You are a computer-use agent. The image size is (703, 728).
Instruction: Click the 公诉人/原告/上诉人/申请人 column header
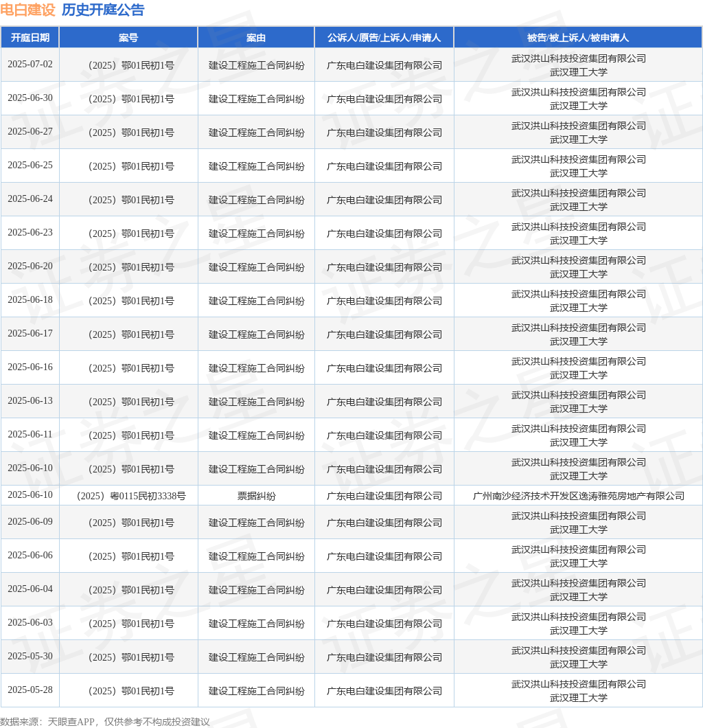tap(384, 38)
